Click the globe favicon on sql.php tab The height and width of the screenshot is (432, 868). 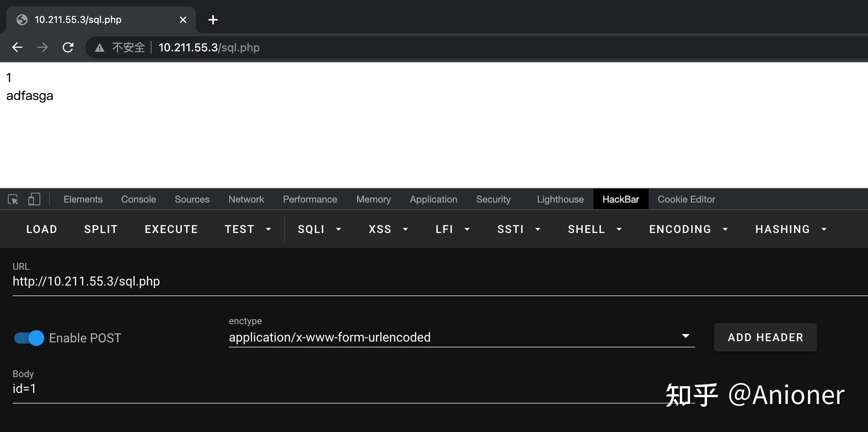click(22, 20)
